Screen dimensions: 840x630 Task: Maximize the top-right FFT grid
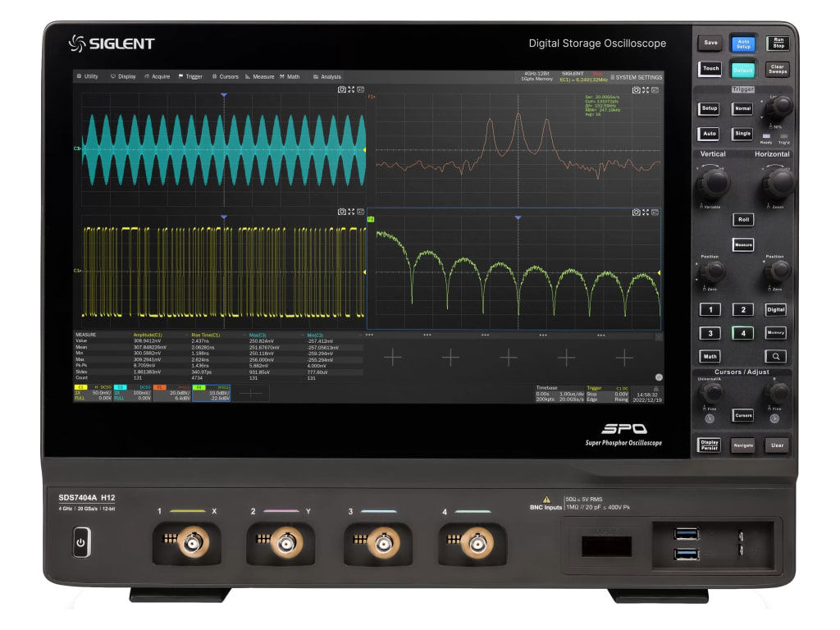click(646, 90)
